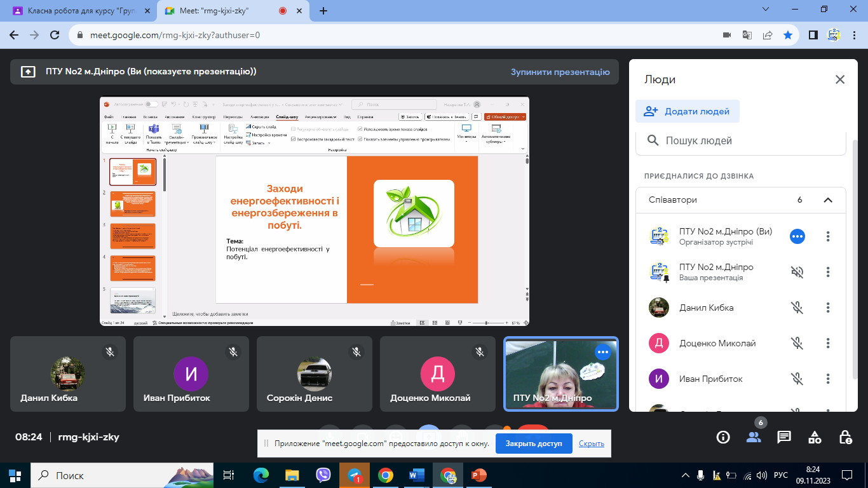Open PowerPoint from the taskbar
868x488 pixels.
click(x=478, y=475)
